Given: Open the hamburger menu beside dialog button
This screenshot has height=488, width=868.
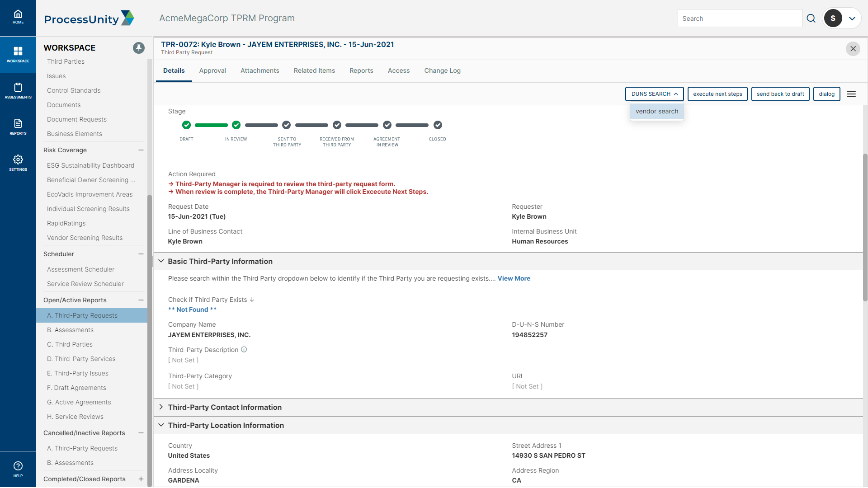Looking at the screenshot, I should point(851,94).
